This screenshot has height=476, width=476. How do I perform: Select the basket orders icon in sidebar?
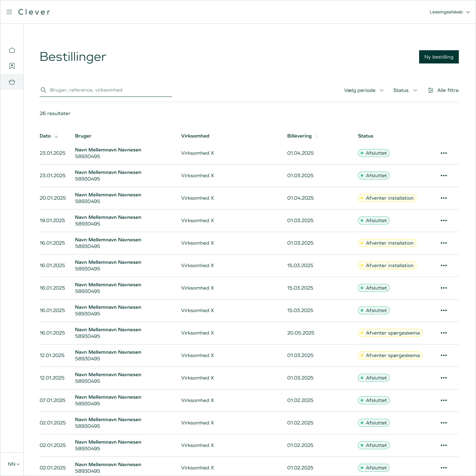12,82
